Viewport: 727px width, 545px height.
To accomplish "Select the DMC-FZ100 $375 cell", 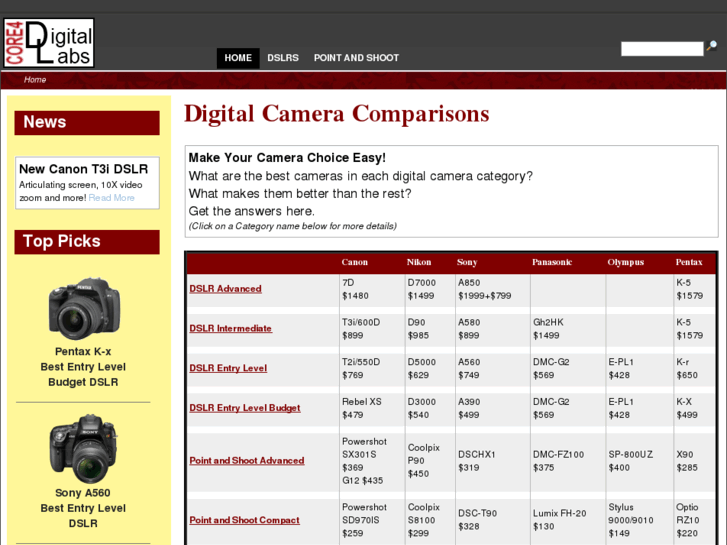I will pos(568,462).
